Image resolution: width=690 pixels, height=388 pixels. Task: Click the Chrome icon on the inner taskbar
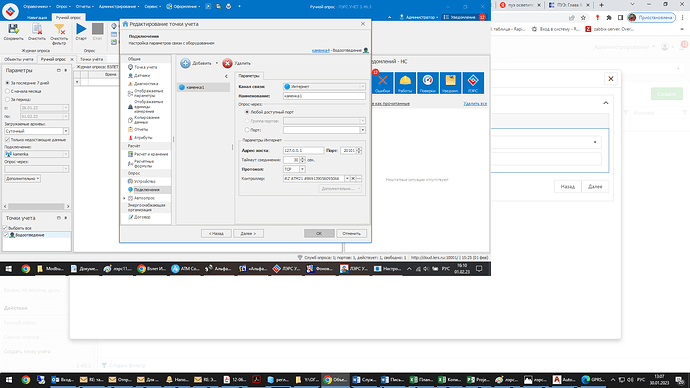pos(26,268)
